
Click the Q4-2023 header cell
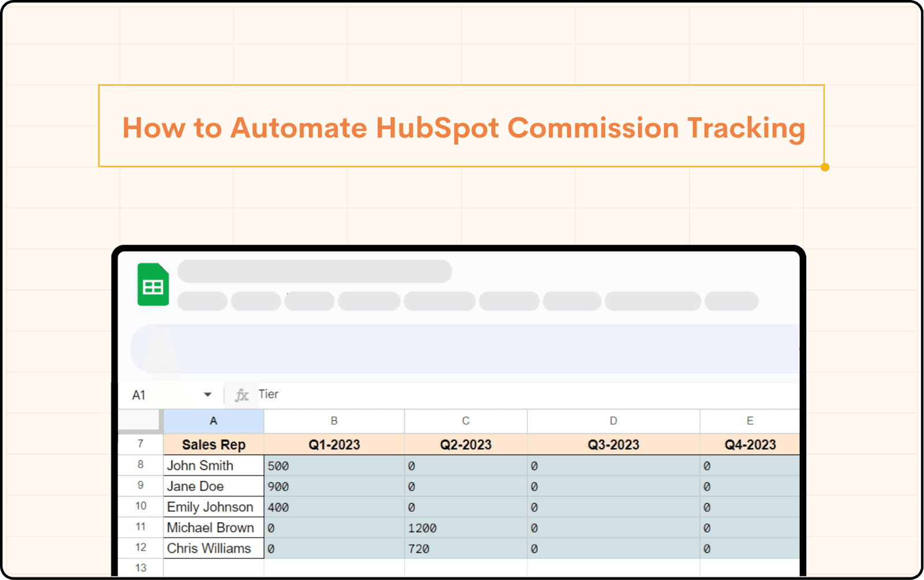750,444
